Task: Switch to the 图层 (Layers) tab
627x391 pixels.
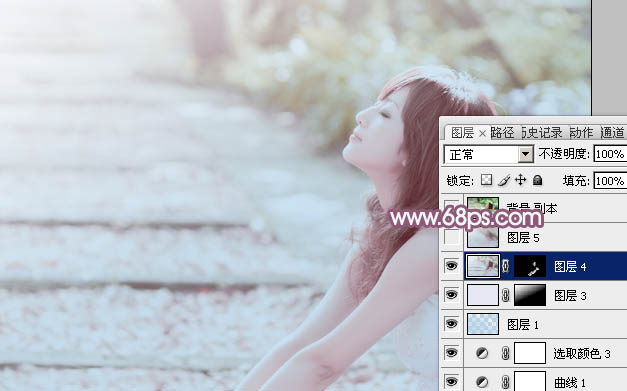Action: pyautogui.click(x=462, y=132)
